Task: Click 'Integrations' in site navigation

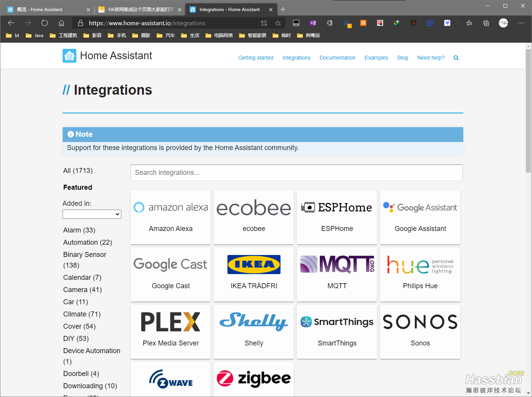Action: click(296, 58)
